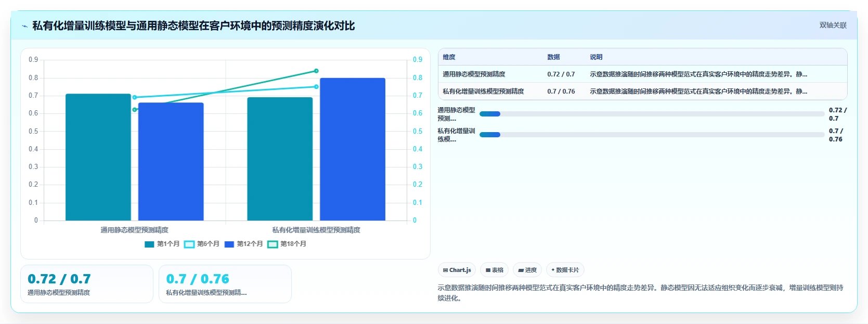Toggle the 第18个月 legend item

[287, 244]
